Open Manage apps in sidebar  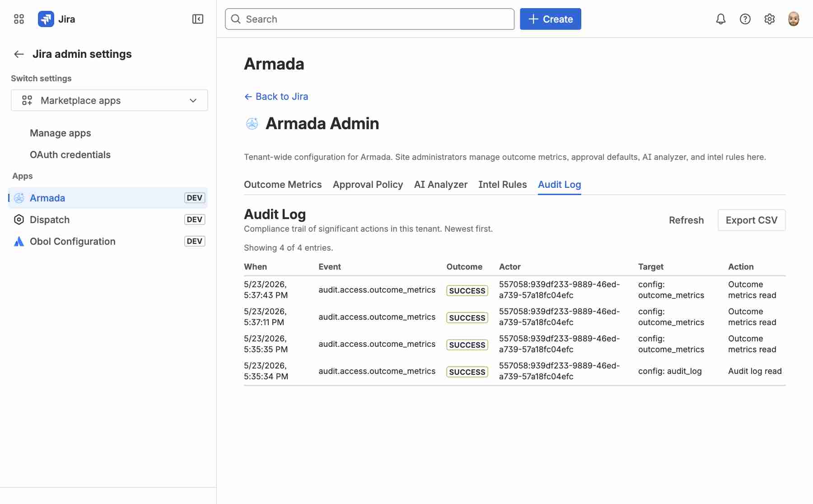(61, 133)
